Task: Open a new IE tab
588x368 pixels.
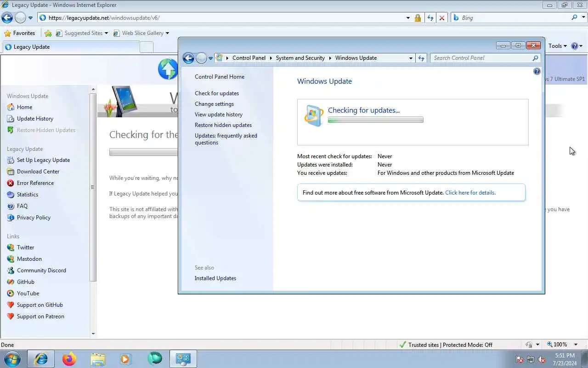Action: click(147, 47)
